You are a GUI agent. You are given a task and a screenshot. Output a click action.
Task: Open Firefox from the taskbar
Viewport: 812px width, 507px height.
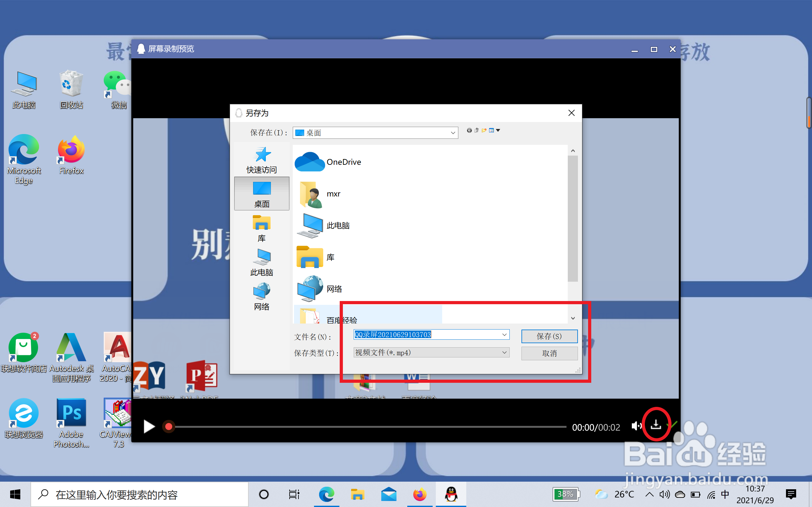(419, 494)
